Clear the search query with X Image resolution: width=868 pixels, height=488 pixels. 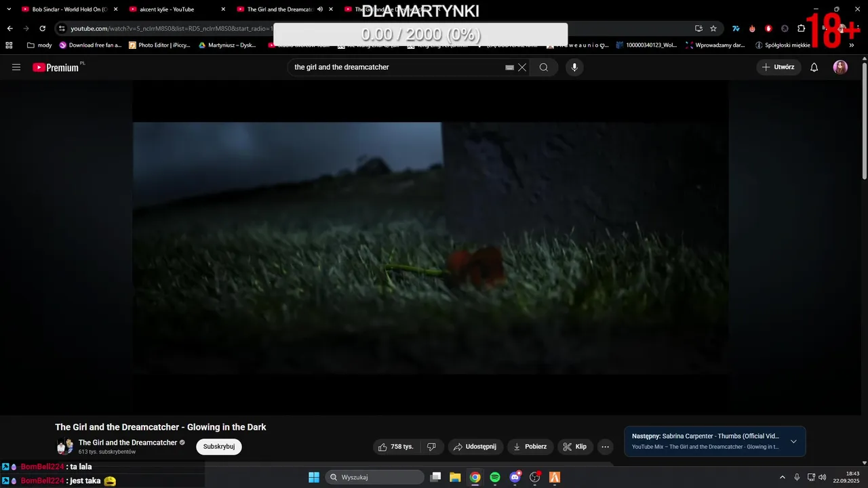(522, 67)
